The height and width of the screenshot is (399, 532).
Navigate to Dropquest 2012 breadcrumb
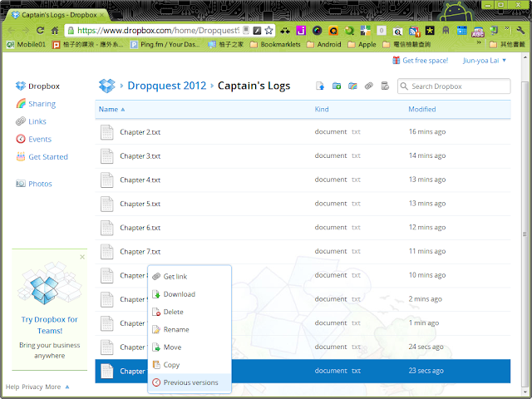166,86
